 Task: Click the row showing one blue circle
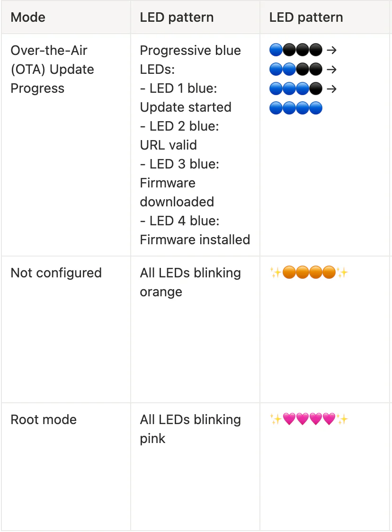[295, 50]
